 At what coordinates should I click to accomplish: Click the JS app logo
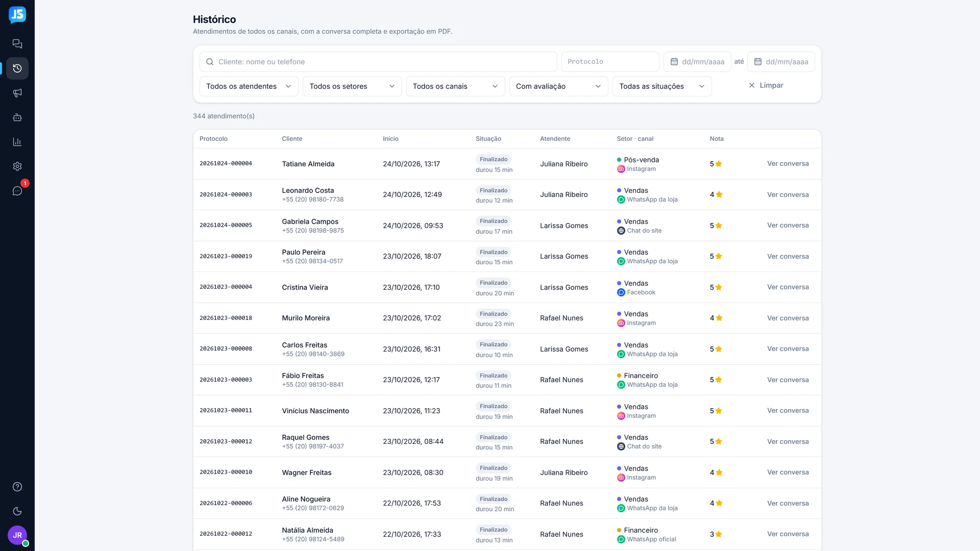[x=17, y=15]
